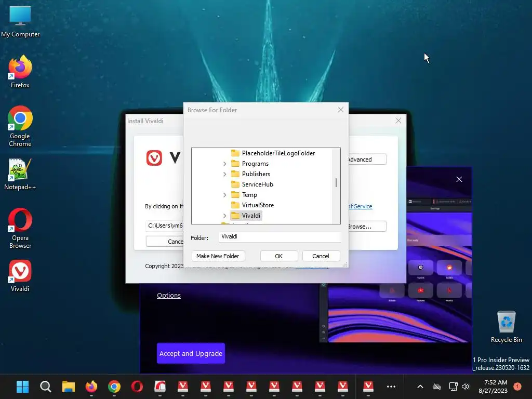Confirm folder selection with OK
Screen dimensions: 532x399
279,256
